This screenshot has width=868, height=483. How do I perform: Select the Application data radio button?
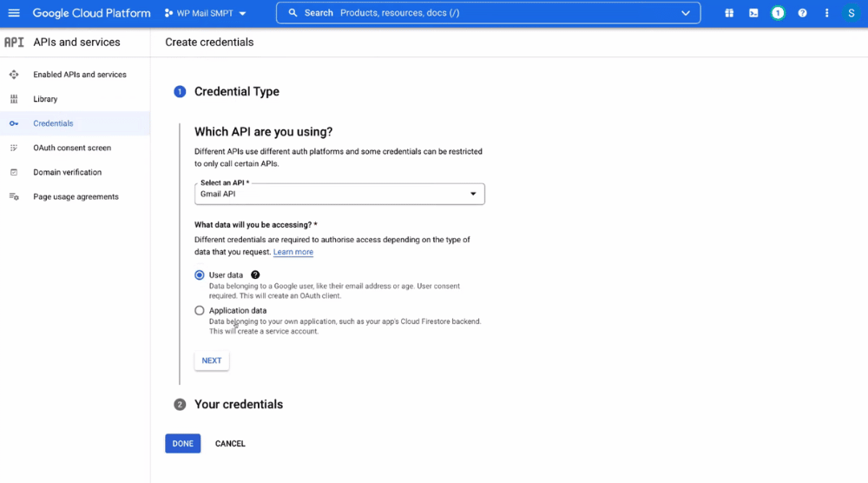tap(200, 310)
